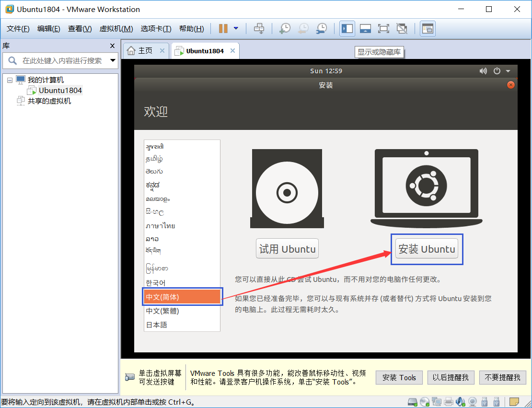Click the network adapter status icon
Screen dimensions: 532x408
coord(436,402)
